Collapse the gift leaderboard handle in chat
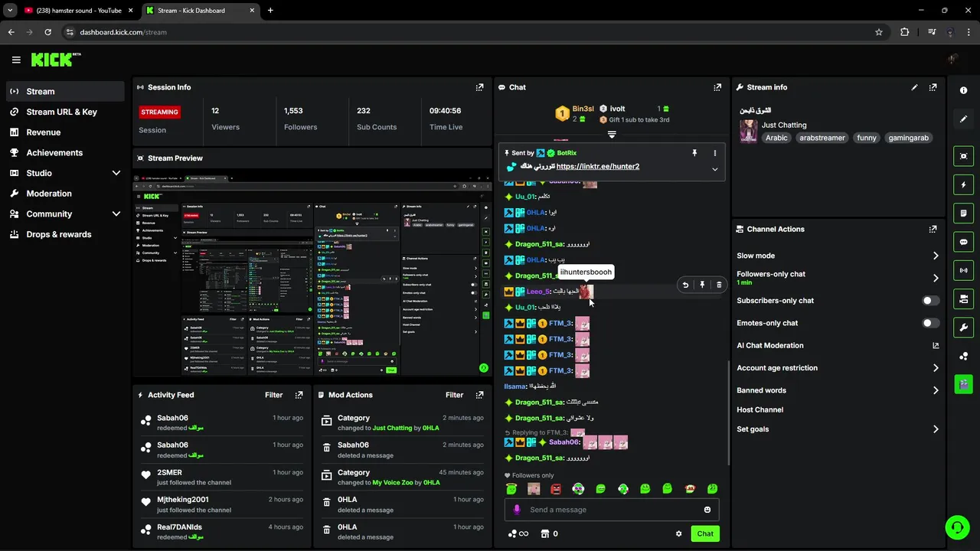The width and height of the screenshot is (980, 551). pyautogui.click(x=612, y=135)
